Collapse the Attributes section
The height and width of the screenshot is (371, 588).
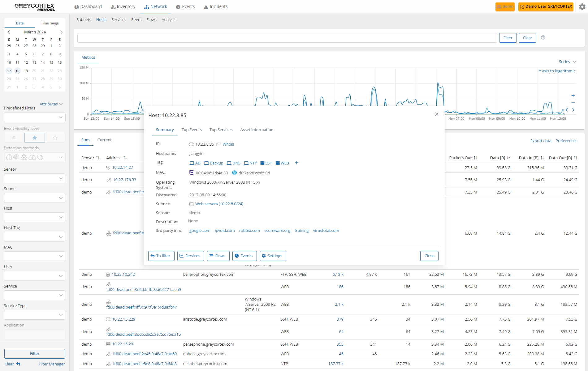(x=51, y=104)
